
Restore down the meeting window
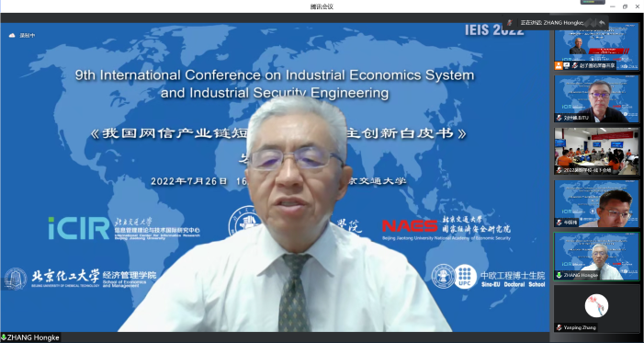625,6
